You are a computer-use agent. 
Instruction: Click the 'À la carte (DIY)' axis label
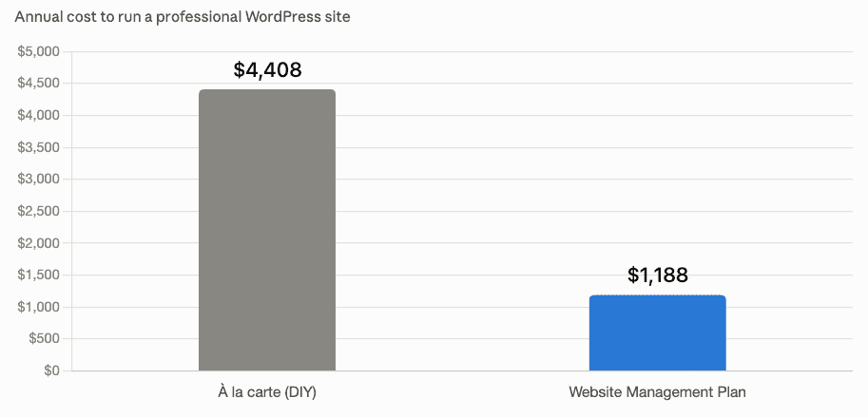(x=267, y=392)
